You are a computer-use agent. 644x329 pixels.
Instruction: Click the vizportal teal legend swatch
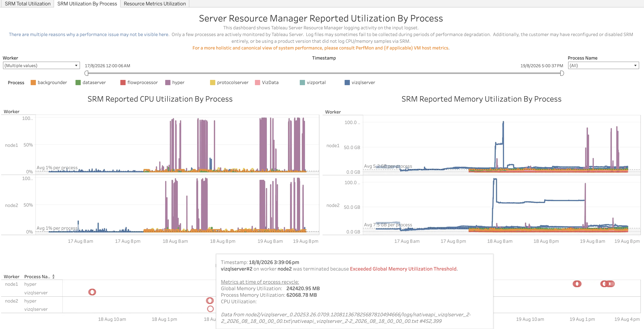click(302, 83)
